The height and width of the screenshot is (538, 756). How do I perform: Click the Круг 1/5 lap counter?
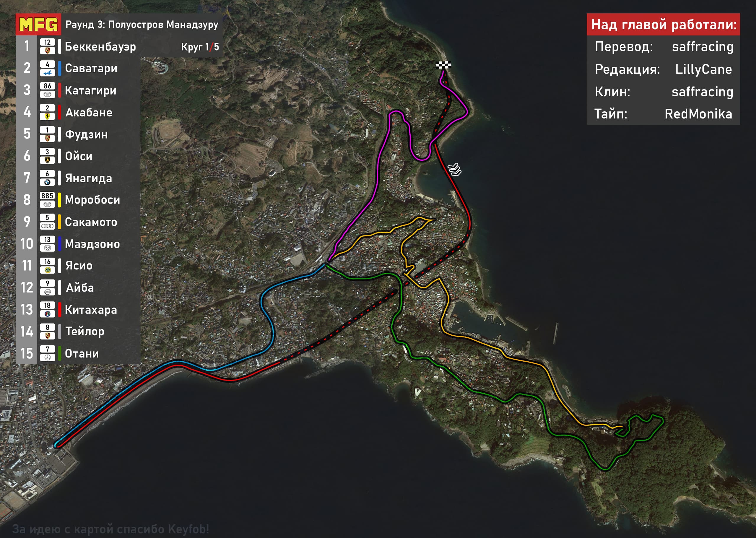point(200,47)
